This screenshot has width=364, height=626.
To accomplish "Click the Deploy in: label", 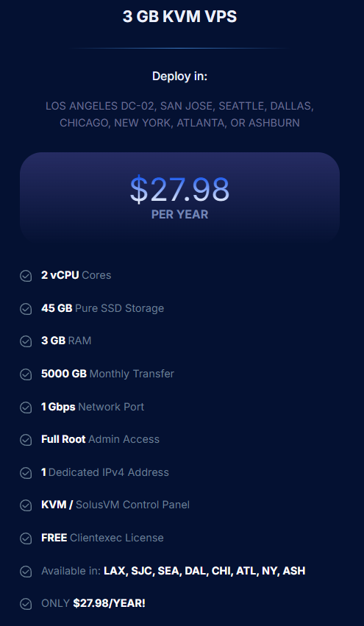I will [x=179, y=77].
